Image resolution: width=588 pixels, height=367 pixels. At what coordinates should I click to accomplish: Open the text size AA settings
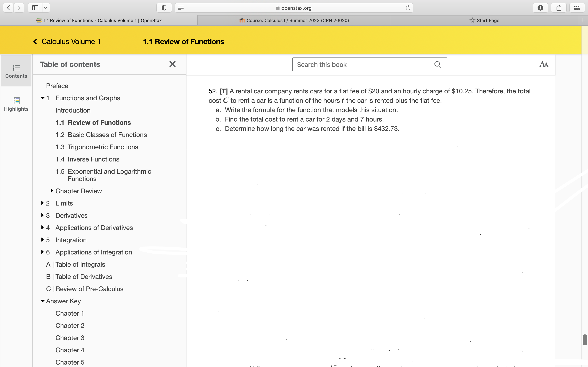(543, 64)
